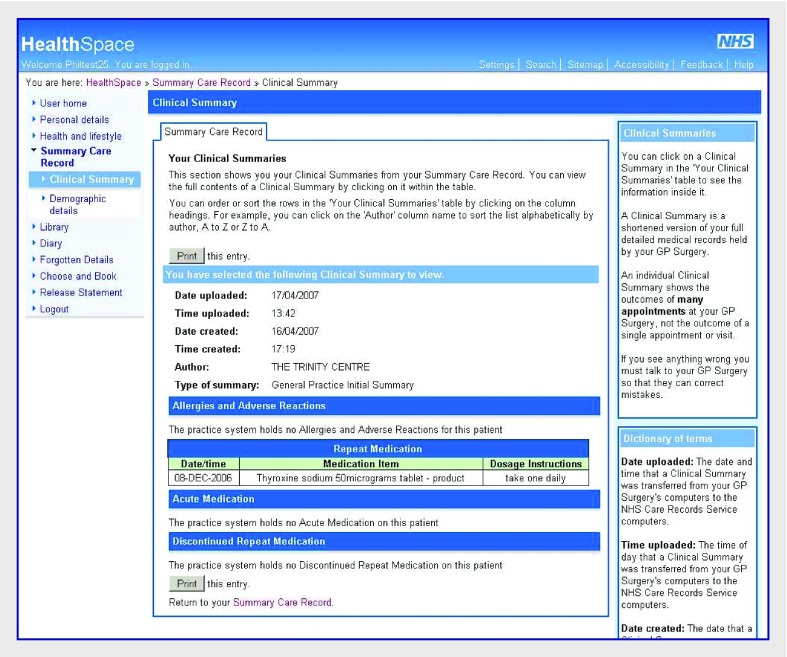This screenshot has width=787, height=657.
Task: Click Dictionary of terms panel heading
Action: tap(688, 439)
